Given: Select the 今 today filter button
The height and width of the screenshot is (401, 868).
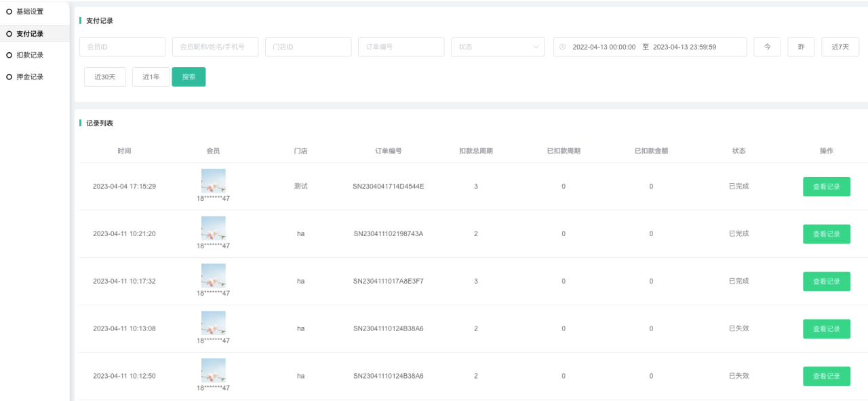Looking at the screenshot, I should point(767,47).
